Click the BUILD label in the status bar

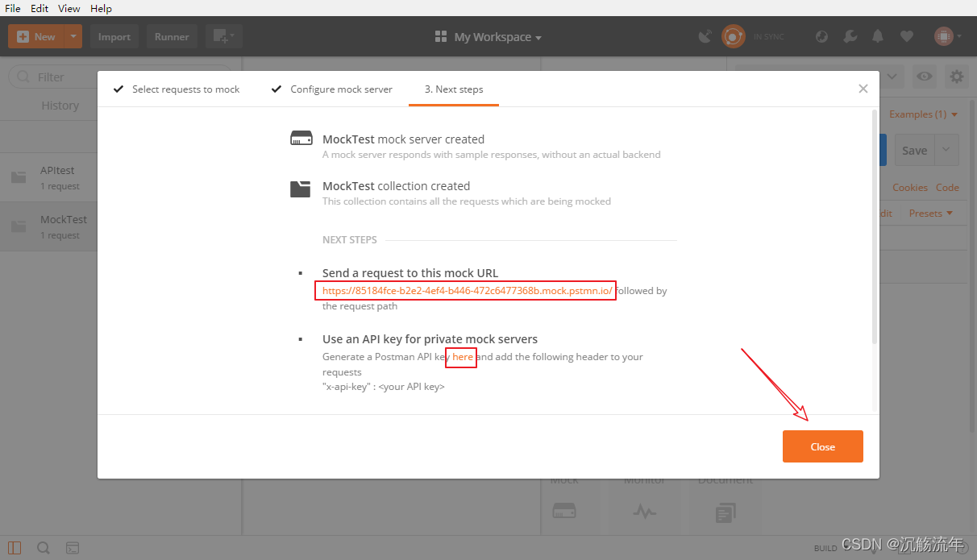[x=825, y=548]
